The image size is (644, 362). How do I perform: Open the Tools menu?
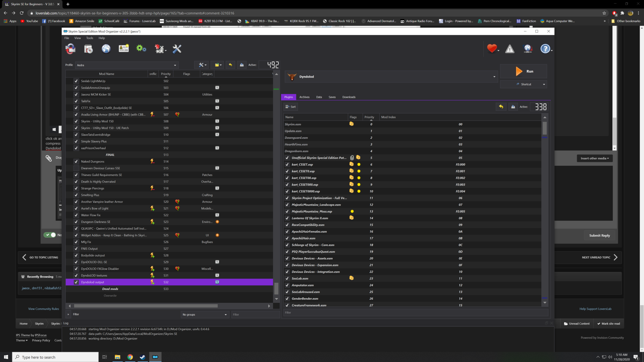pyautogui.click(x=90, y=38)
